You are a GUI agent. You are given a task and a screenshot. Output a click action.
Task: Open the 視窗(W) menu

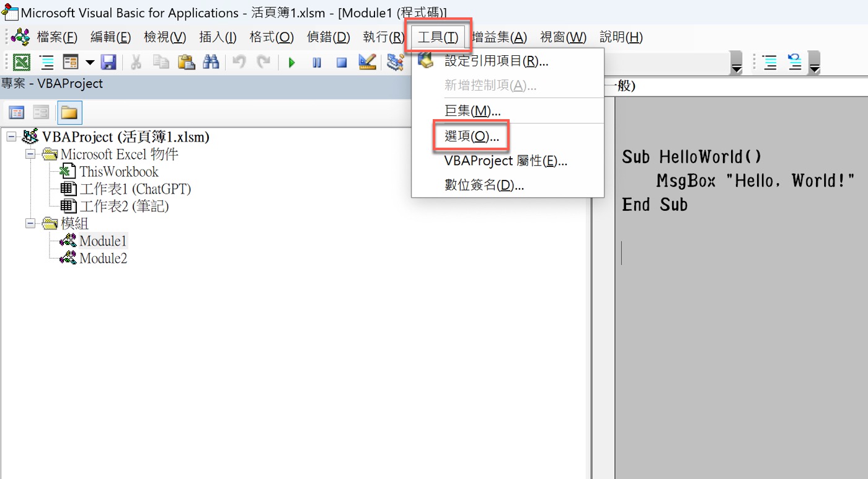[x=563, y=37]
